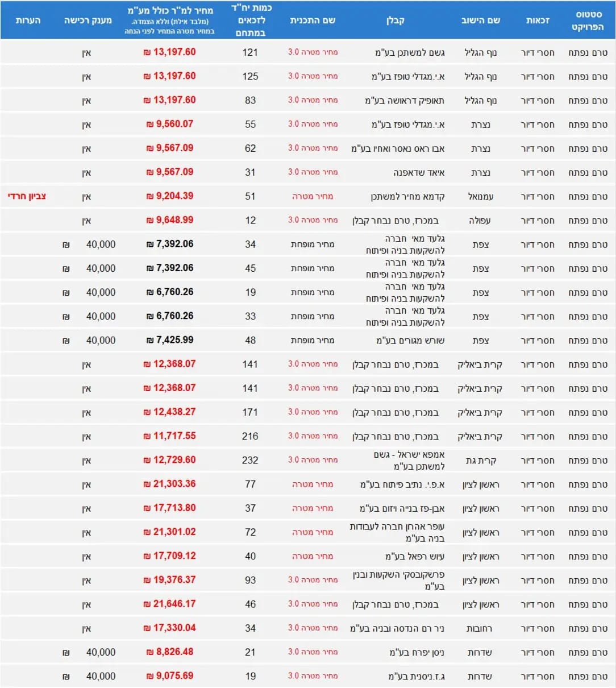Click the 'זכאות' column header
The height and width of the screenshot is (688, 616).
tap(537, 20)
